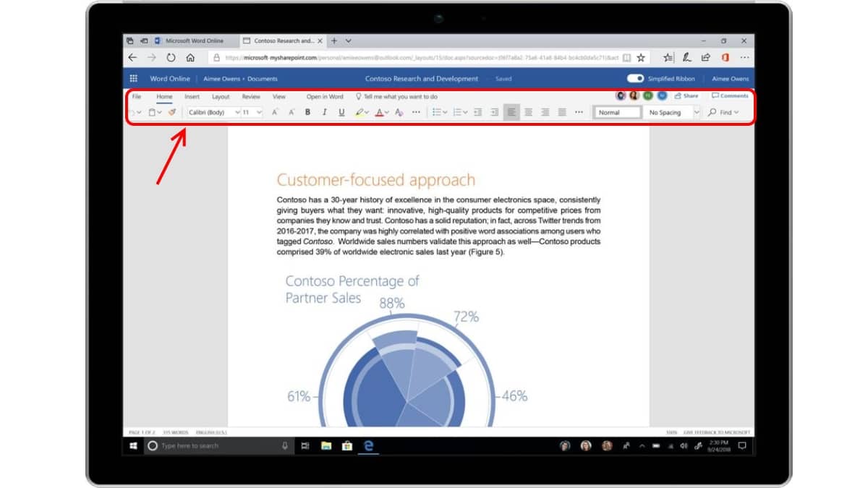Click the Share button

coord(686,95)
